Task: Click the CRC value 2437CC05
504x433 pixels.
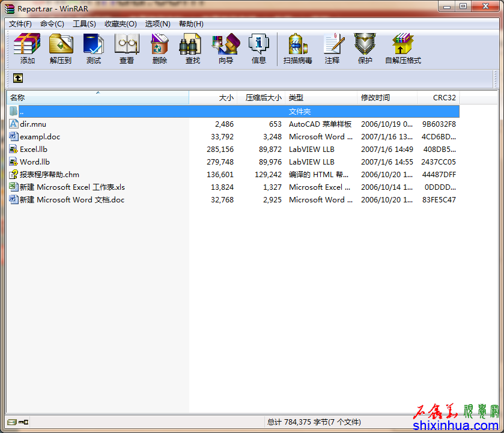Action: pos(439,162)
